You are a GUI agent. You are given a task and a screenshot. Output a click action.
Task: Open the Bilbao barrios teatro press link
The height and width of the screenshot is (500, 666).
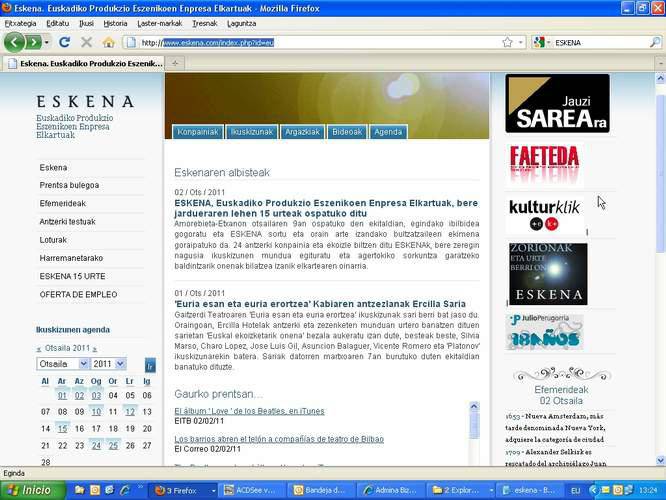[279, 439]
